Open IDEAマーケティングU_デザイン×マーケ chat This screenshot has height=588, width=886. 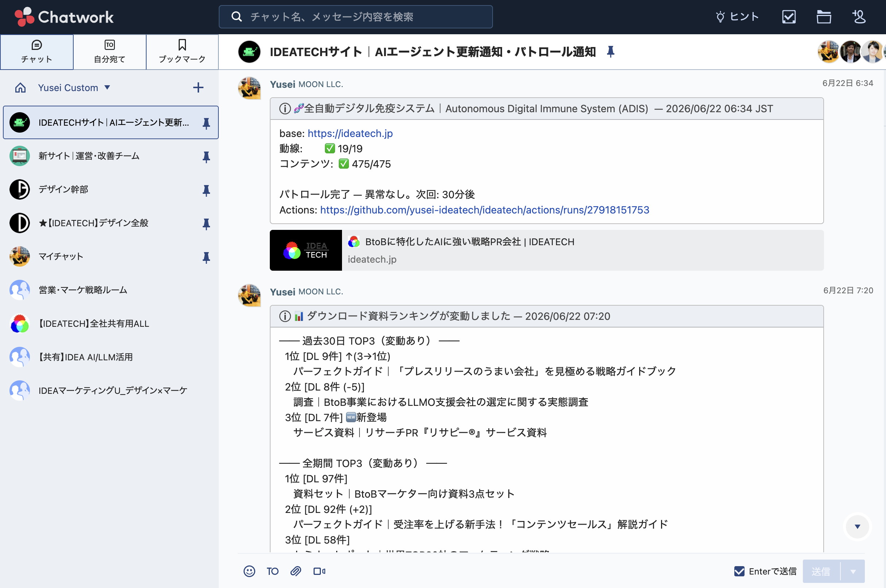[x=110, y=391]
